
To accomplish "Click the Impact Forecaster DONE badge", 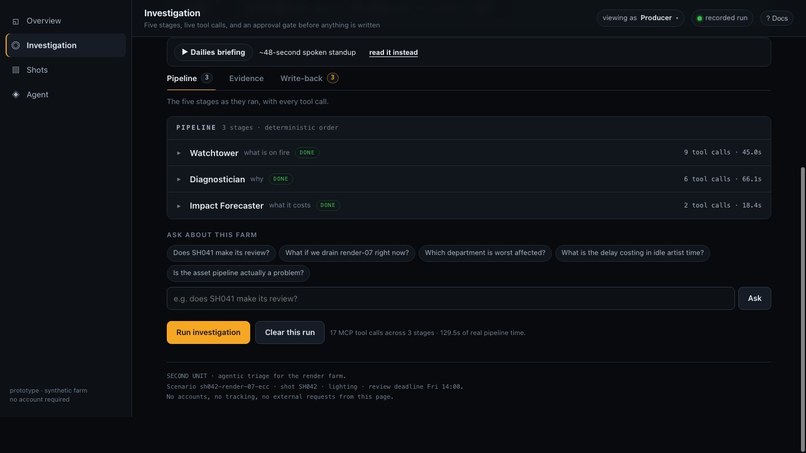I will (x=327, y=205).
